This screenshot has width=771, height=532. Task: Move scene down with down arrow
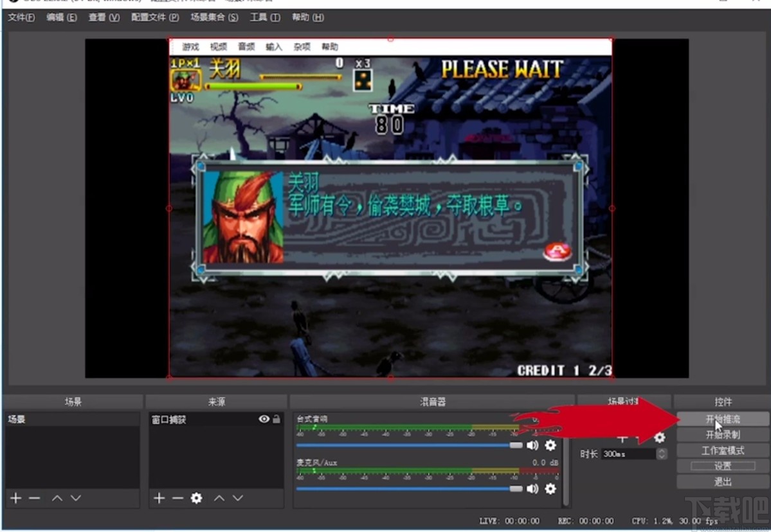tap(76, 498)
